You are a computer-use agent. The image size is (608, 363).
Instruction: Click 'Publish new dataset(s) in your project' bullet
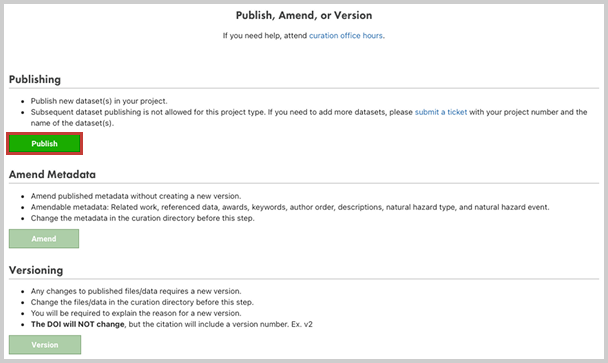(99, 101)
